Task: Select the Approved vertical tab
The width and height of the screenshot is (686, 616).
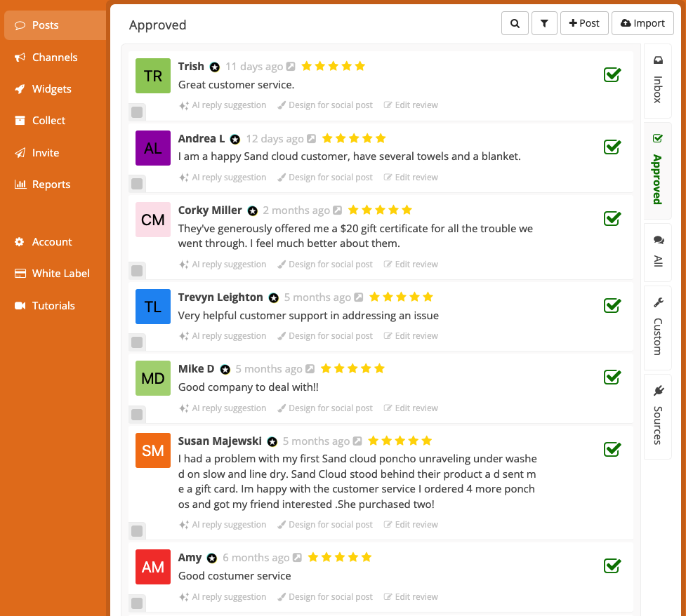Action: click(x=657, y=170)
